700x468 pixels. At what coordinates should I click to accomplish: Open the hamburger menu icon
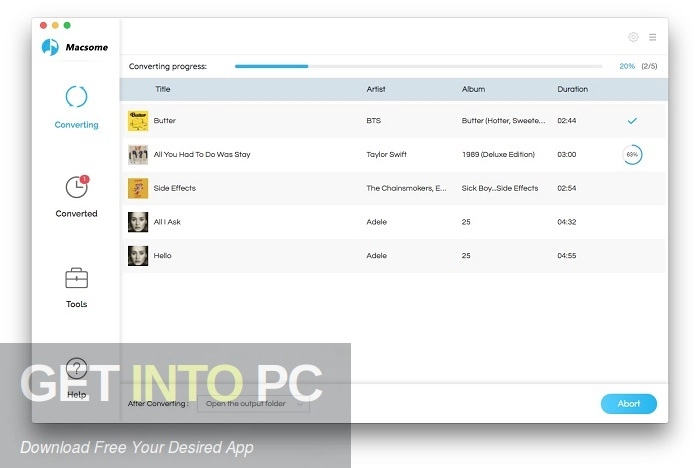coord(652,37)
